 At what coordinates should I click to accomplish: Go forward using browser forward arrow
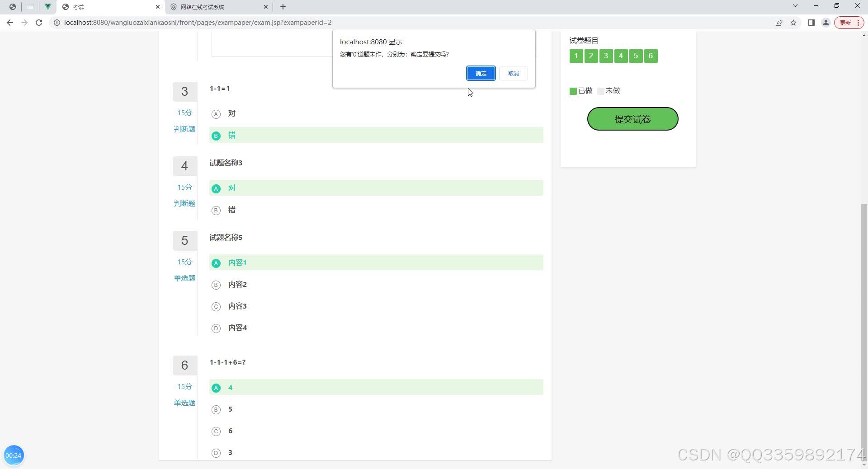[x=24, y=23]
